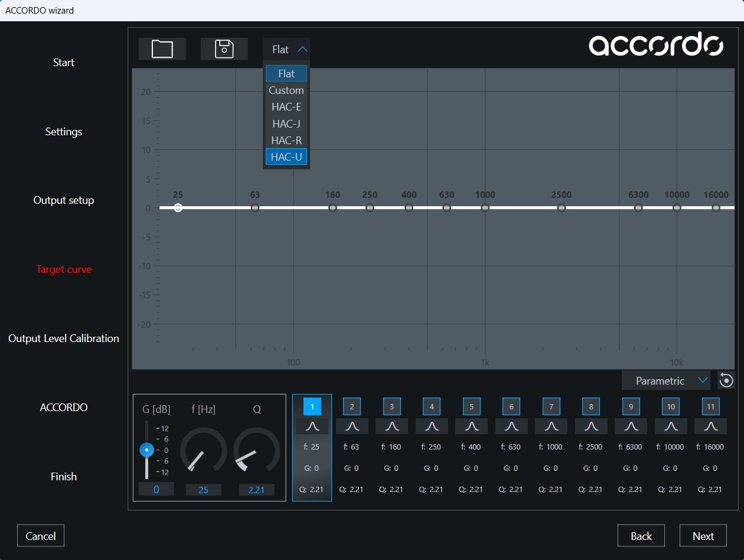Image resolution: width=744 pixels, height=560 pixels.
Task: Click the peak filter icon for band 10
Action: tap(671, 426)
